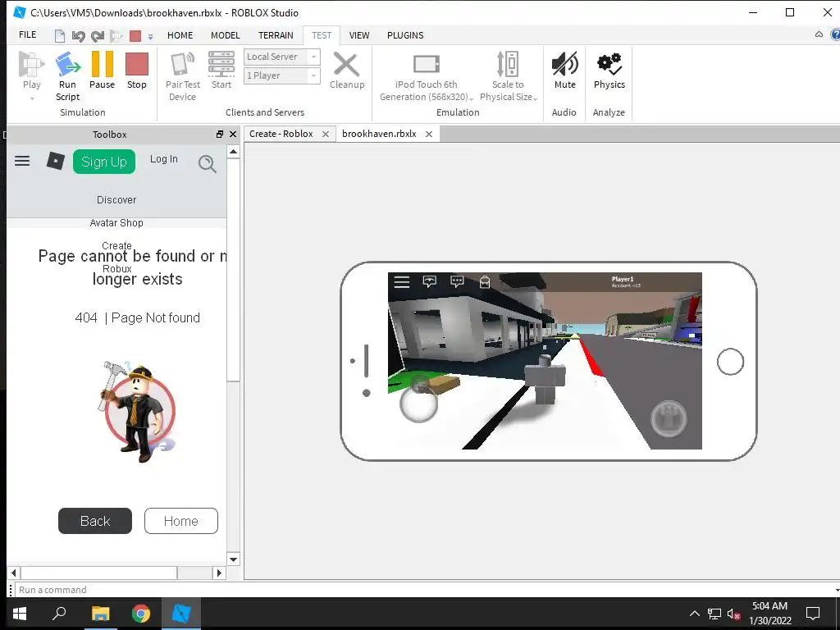Close the Create - Roblox tab
Viewport: 840px width, 630px height.
(x=325, y=135)
